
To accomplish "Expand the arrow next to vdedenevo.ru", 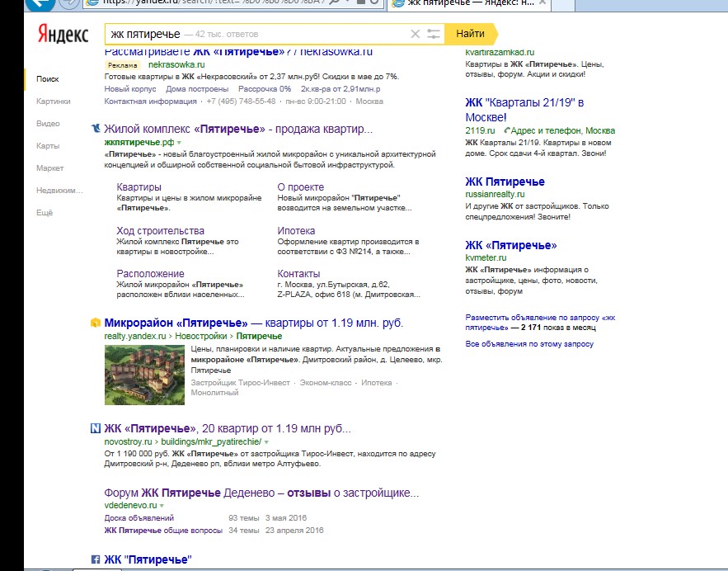I will coord(162,506).
